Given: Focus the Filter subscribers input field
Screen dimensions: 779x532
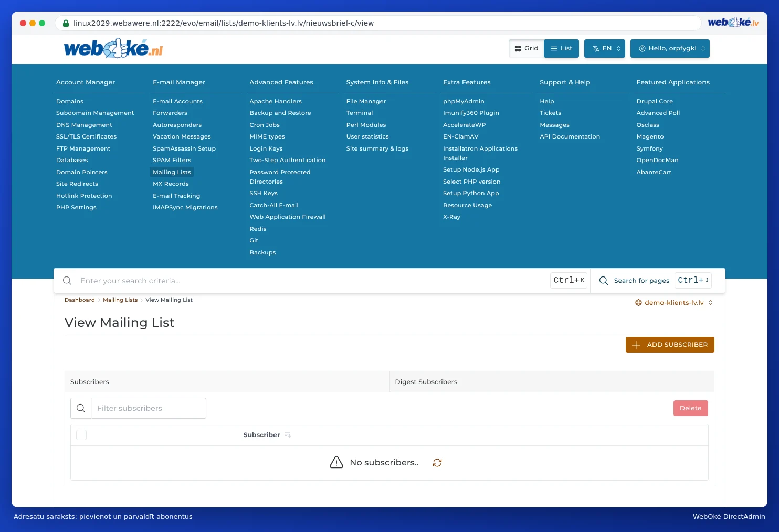Looking at the screenshot, I should tap(149, 408).
